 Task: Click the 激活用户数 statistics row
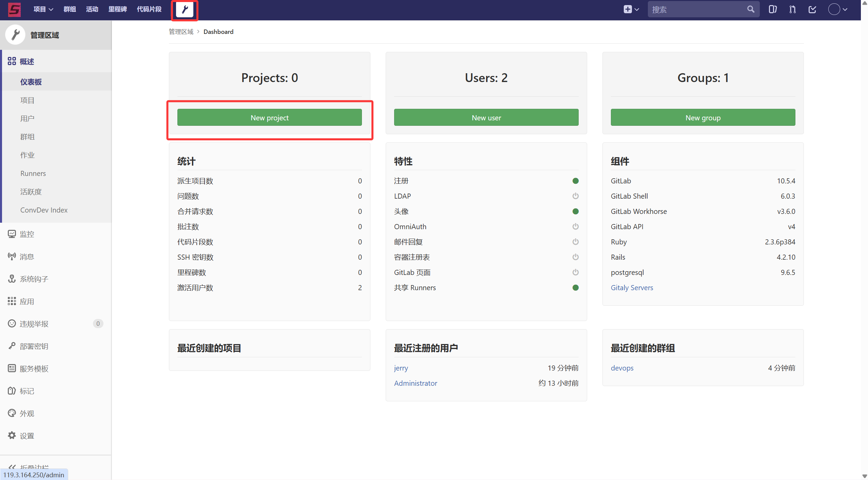[269, 287]
